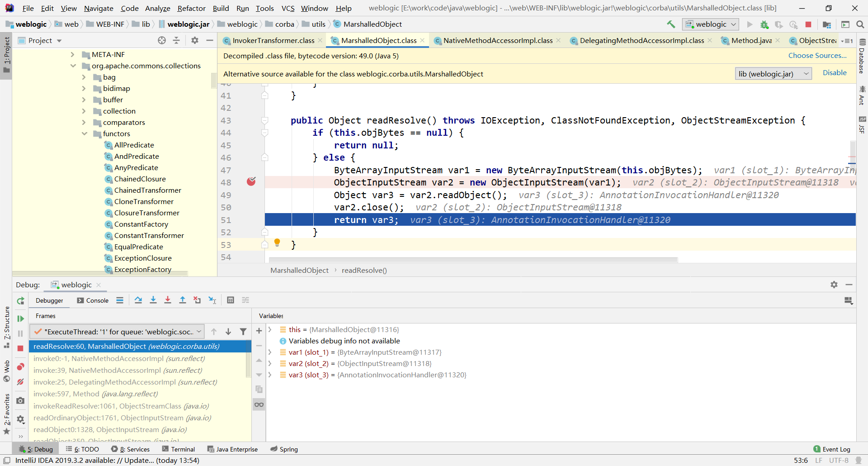The image size is (868, 466).
Task: Open the TODO tool window
Action: [x=82, y=449]
